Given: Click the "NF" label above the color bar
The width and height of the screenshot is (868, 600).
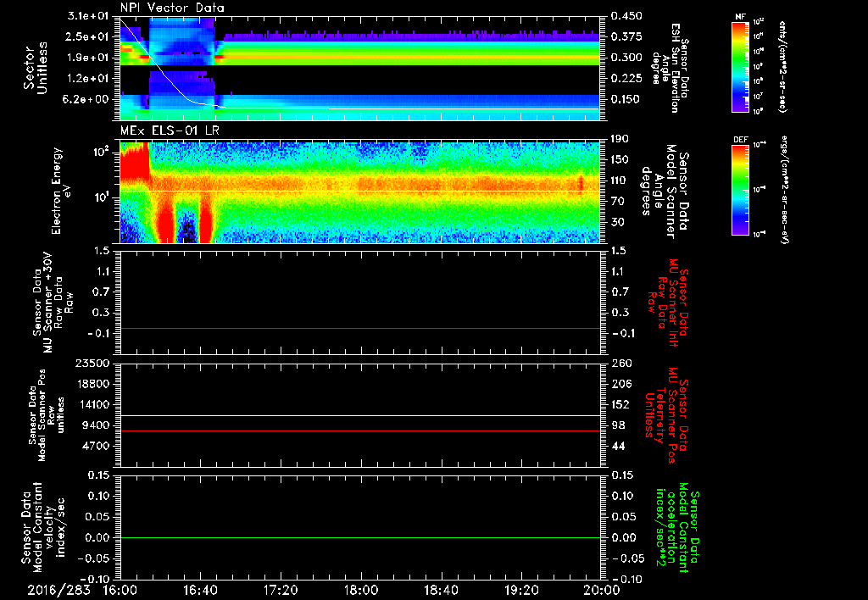Looking at the screenshot, I should click(741, 17).
